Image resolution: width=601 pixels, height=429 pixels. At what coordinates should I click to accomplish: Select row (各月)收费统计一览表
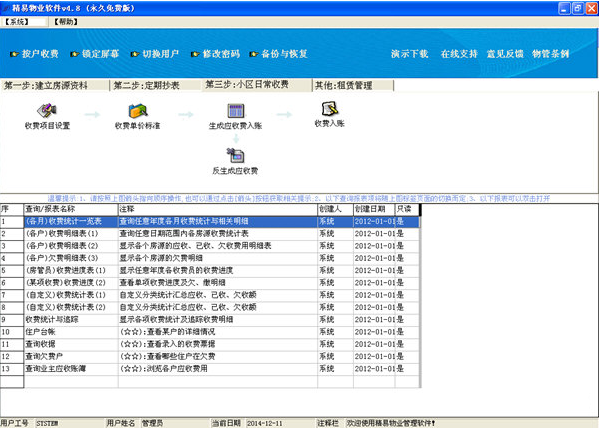tap(210, 221)
